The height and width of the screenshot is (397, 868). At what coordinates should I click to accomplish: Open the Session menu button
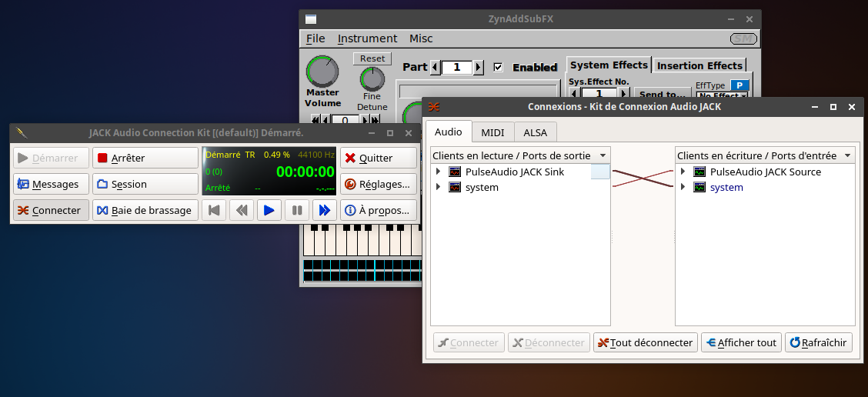coord(145,185)
